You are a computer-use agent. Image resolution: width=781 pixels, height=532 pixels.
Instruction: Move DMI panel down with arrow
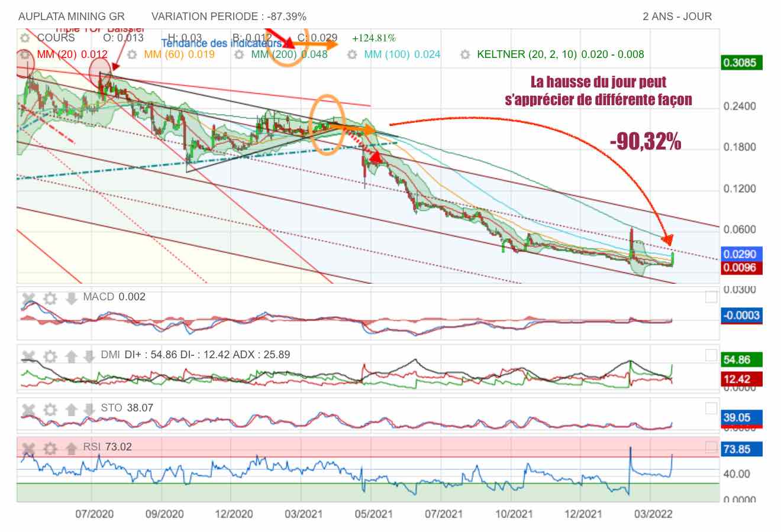point(89,356)
